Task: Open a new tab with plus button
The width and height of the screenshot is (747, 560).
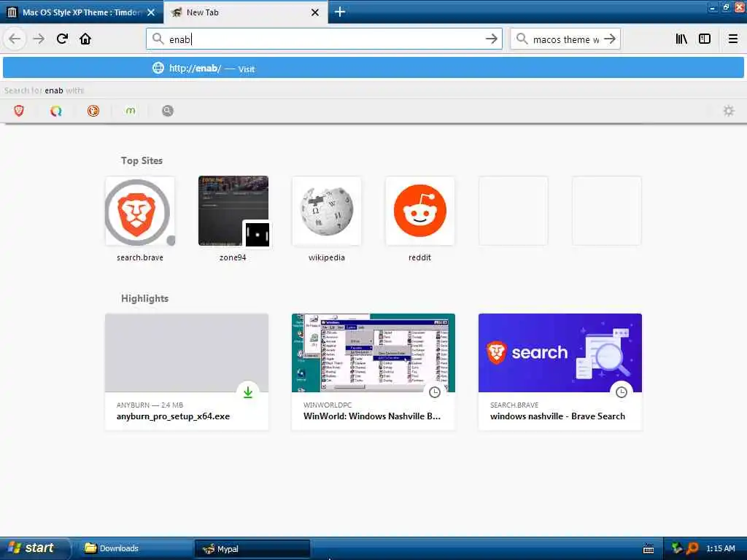Action: click(x=340, y=12)
